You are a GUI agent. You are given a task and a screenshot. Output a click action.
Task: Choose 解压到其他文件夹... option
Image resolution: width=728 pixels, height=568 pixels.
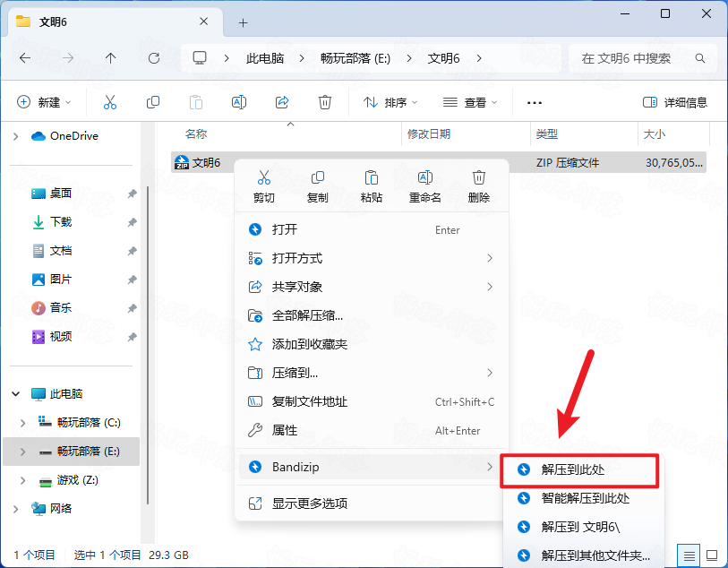tap(584, 555)
